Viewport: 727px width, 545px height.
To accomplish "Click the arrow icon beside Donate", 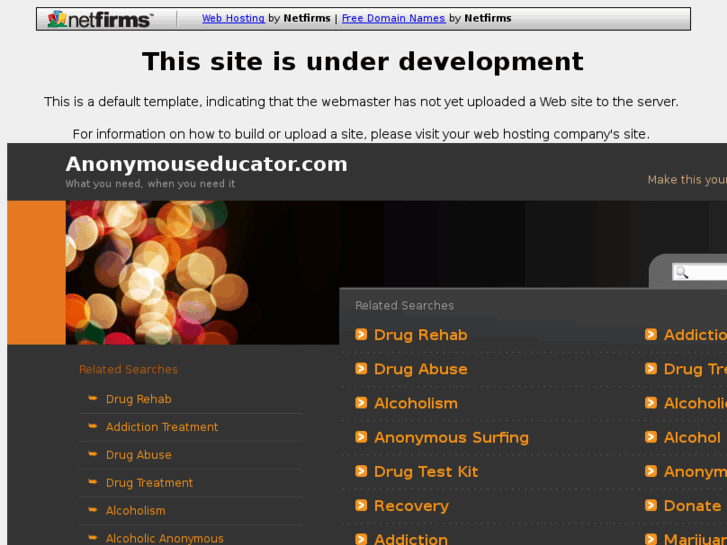I will tap(651, 505).
